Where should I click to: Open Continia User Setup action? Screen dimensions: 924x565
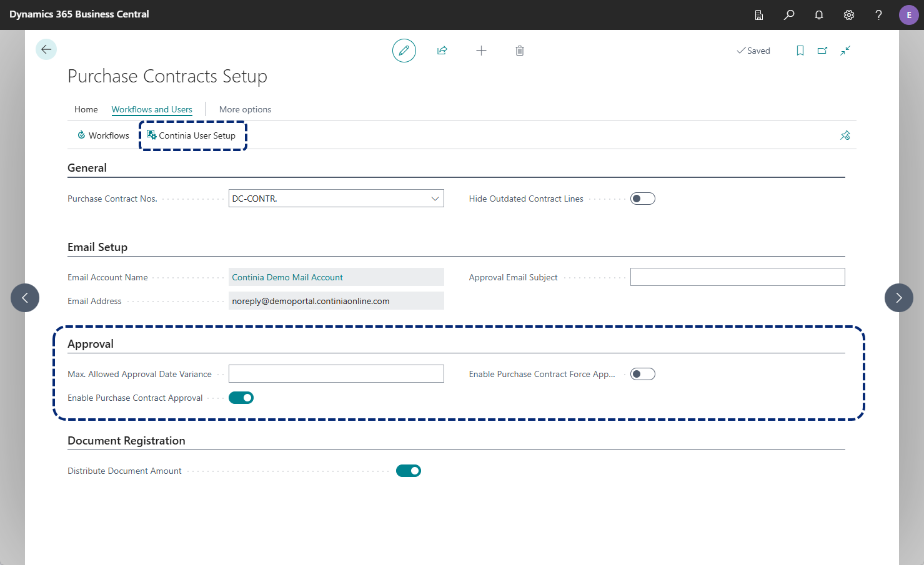point(191,135)
